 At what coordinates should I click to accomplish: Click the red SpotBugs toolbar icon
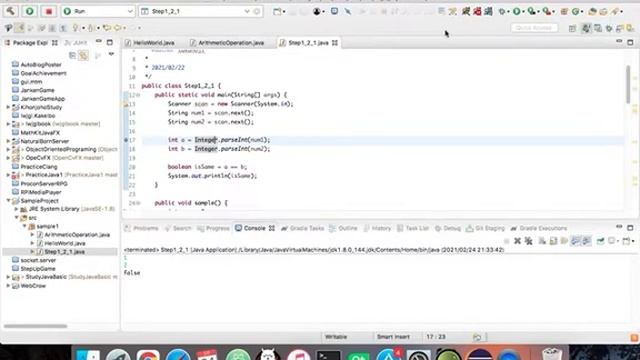point(477,11)
